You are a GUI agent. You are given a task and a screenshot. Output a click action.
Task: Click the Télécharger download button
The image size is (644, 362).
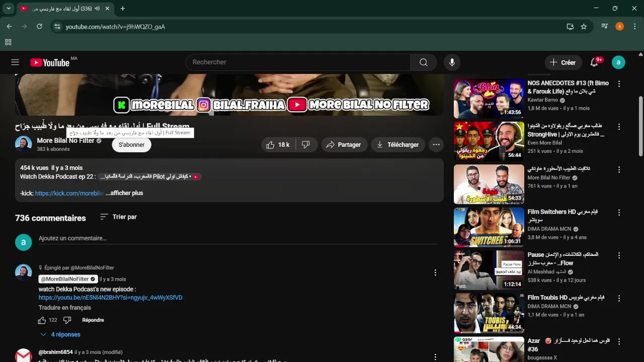(x=397, y=145)
